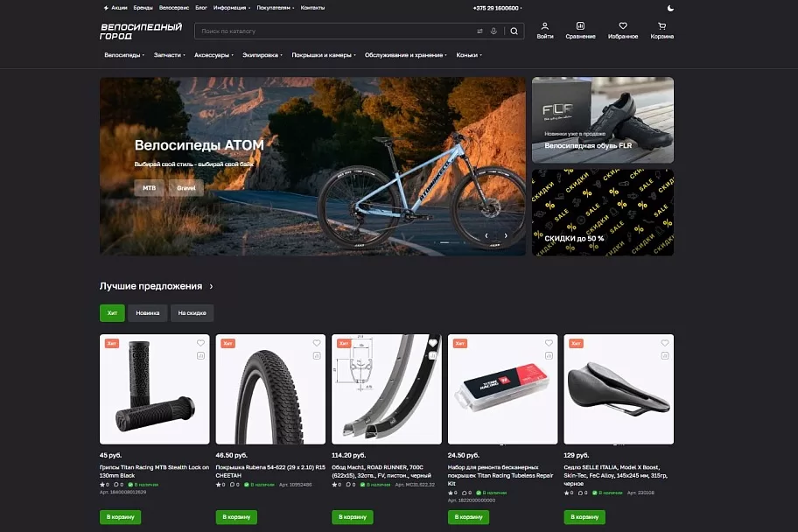Image resolution: width=798 pixels, height=532 pixels.
Task: Open the Корзина cart icon
Action: coord(661,31)
